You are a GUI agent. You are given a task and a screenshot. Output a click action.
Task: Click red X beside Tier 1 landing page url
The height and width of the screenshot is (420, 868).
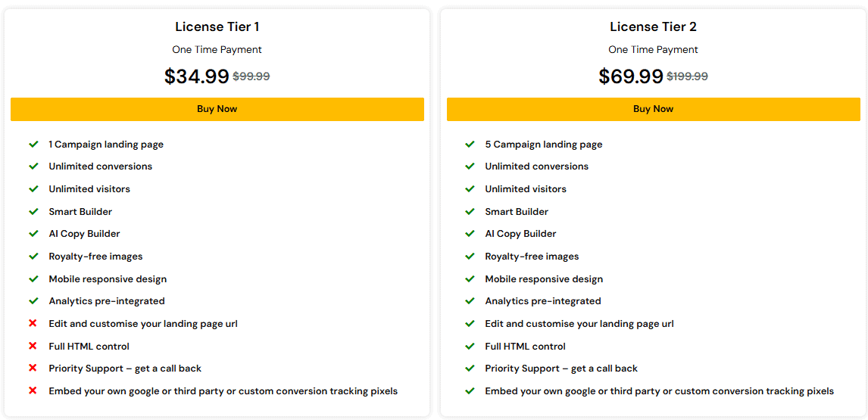point(33,324)
